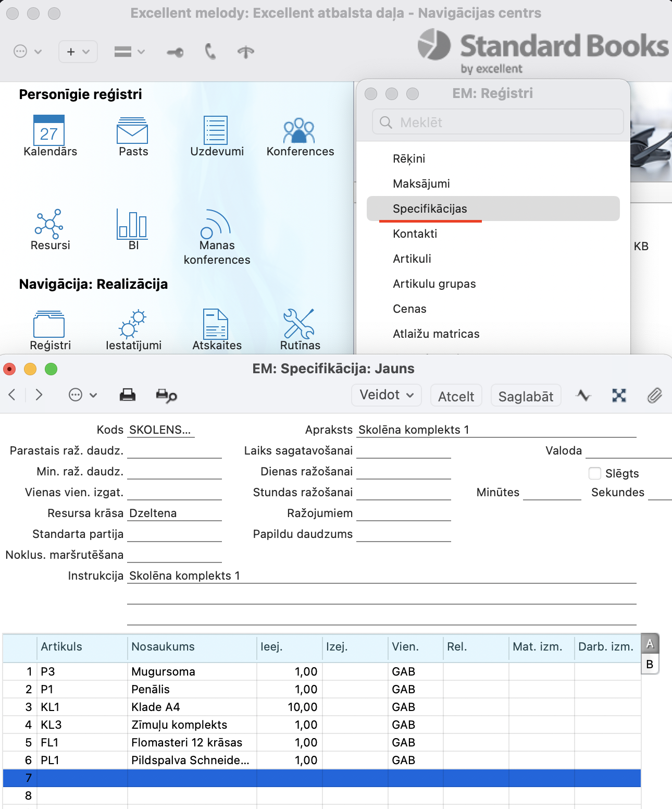Viewport: 672px width, 809px height.
Task: Open the plus new-record dropdown
Action: [x=78, y=52]
